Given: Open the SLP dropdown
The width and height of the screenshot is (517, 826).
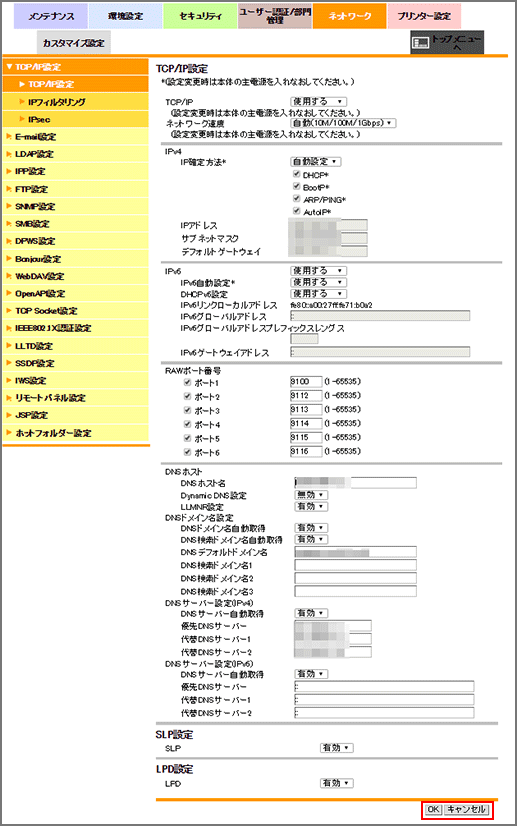Looking at the screenshot, I should point(336,748).
